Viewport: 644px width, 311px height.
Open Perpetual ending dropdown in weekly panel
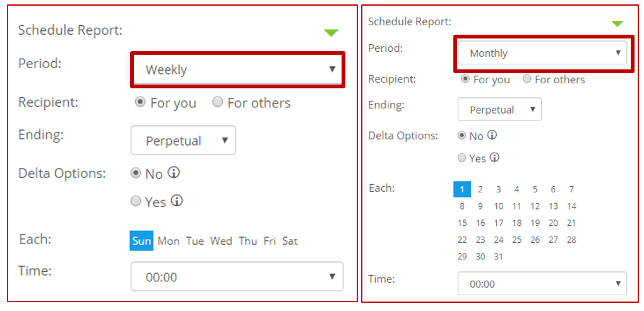click(183, 140)
